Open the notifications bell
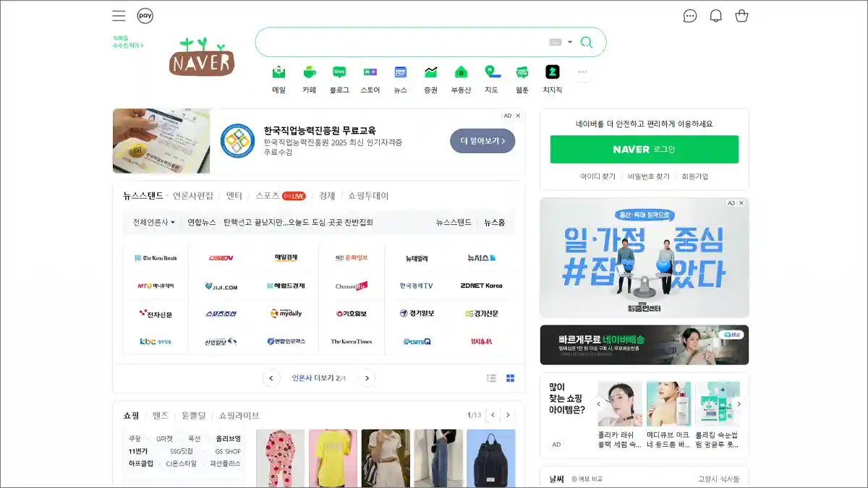This screenshot has width=868, height=488. pyautogui.click(x=716, y=16)
